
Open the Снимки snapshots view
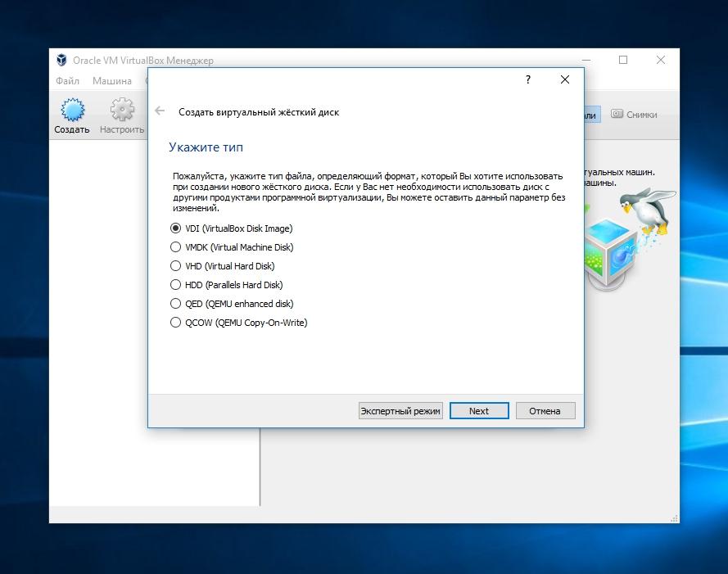pos(634,115)
